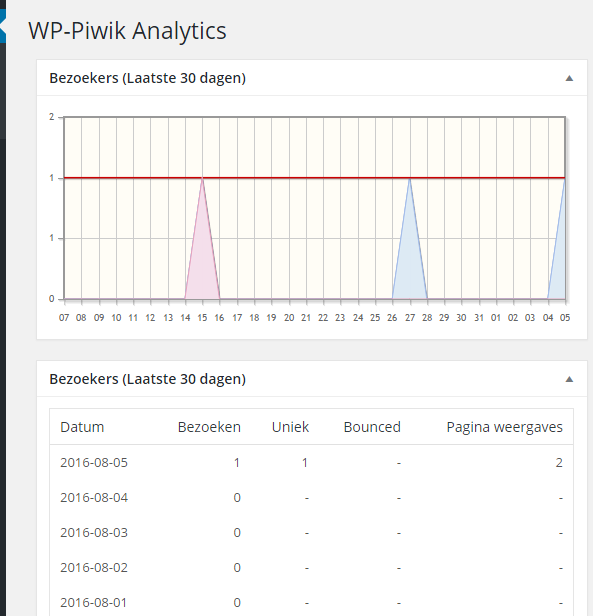
Task: Select the 2016-08-02 table row date
Action: tap(94, 568)
